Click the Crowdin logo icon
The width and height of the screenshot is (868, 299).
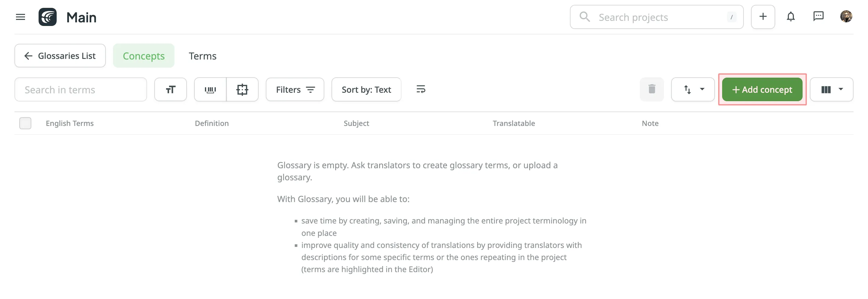point(48,17)
